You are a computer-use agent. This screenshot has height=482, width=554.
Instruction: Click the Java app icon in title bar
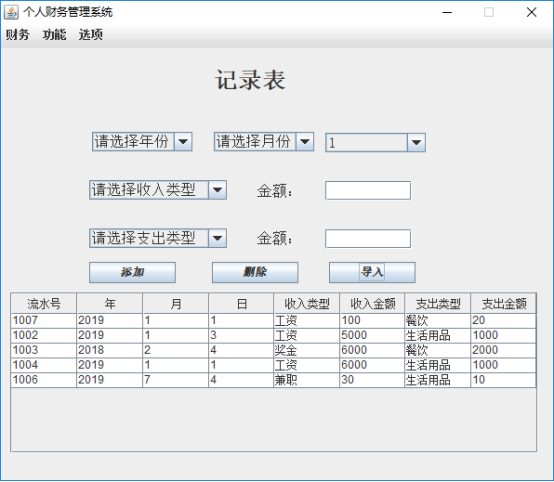point(11,12)
